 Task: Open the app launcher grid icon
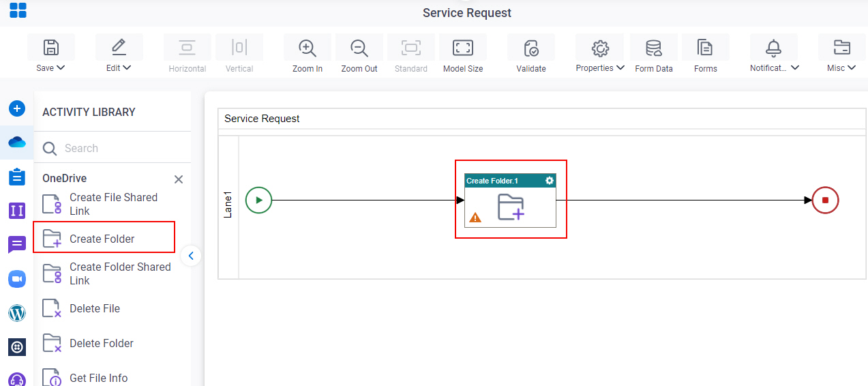click(x=18, y=10)
